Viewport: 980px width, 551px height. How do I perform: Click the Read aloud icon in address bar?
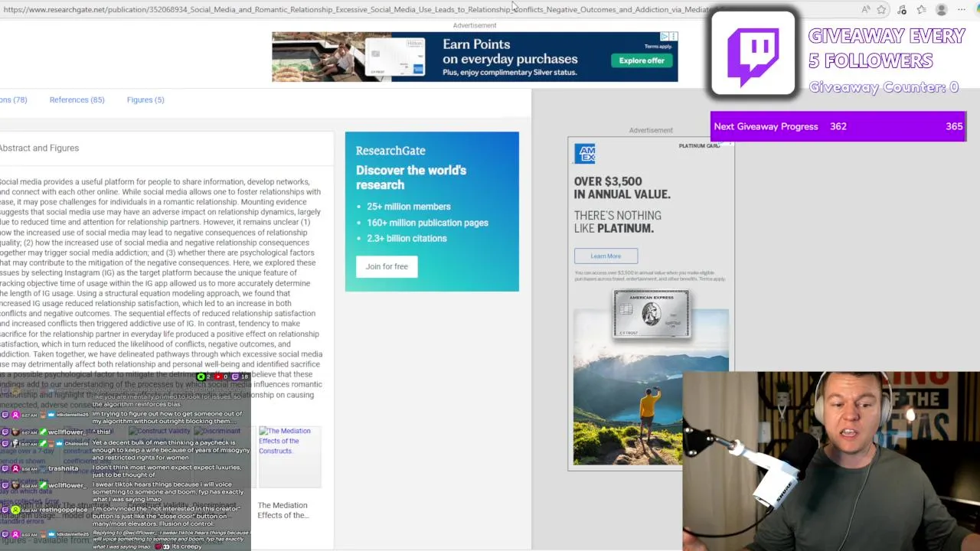(865, 9)
